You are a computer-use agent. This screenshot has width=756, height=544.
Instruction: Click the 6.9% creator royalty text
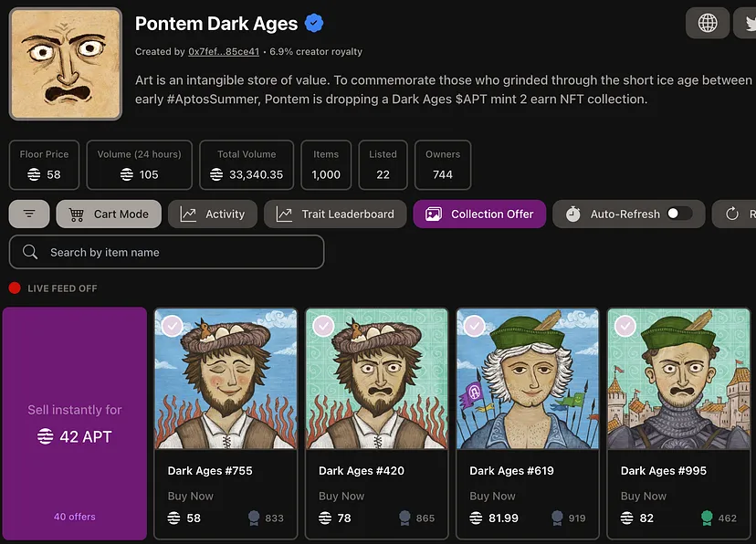tap(316, 51)
